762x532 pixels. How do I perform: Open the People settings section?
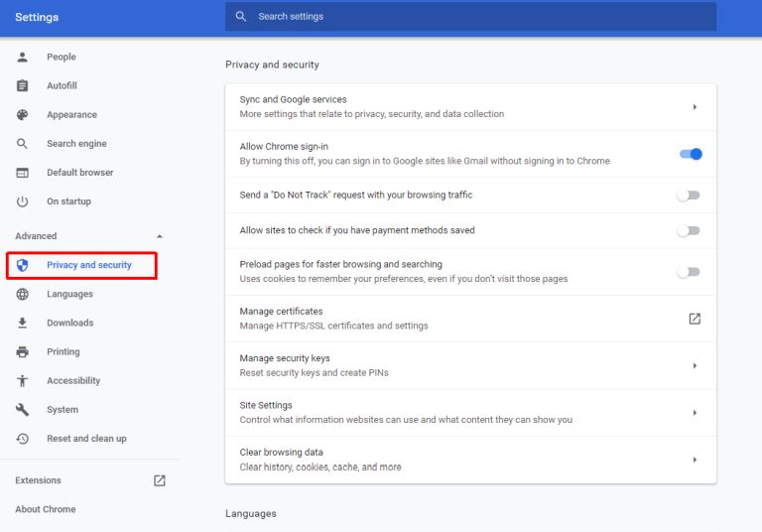click(62, 57)
